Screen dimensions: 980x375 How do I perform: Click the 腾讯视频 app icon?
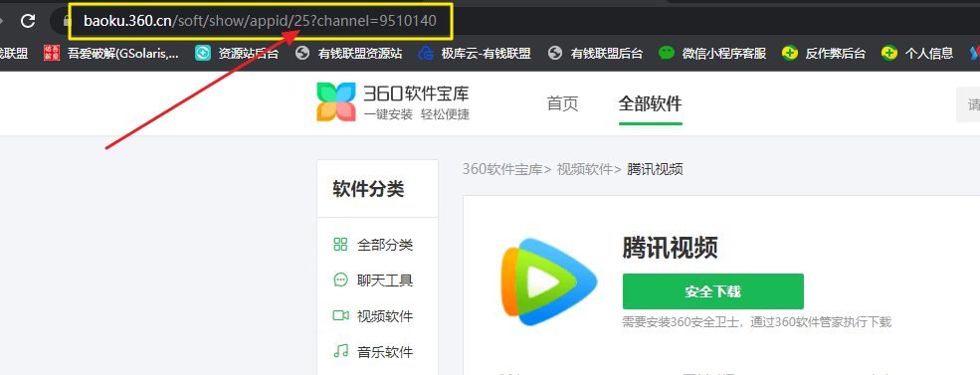coord(549,281)
